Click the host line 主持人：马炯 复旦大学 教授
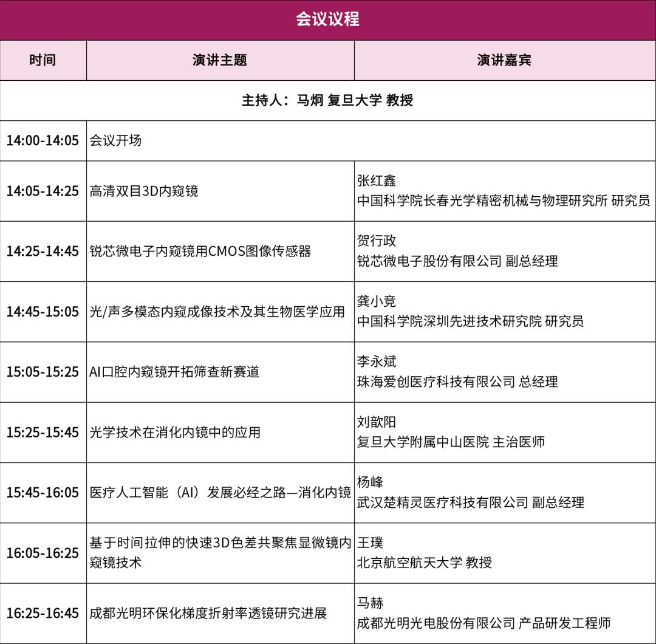This screenshot has width=656, height=644. pyautogui.click(x=327, y=100)
